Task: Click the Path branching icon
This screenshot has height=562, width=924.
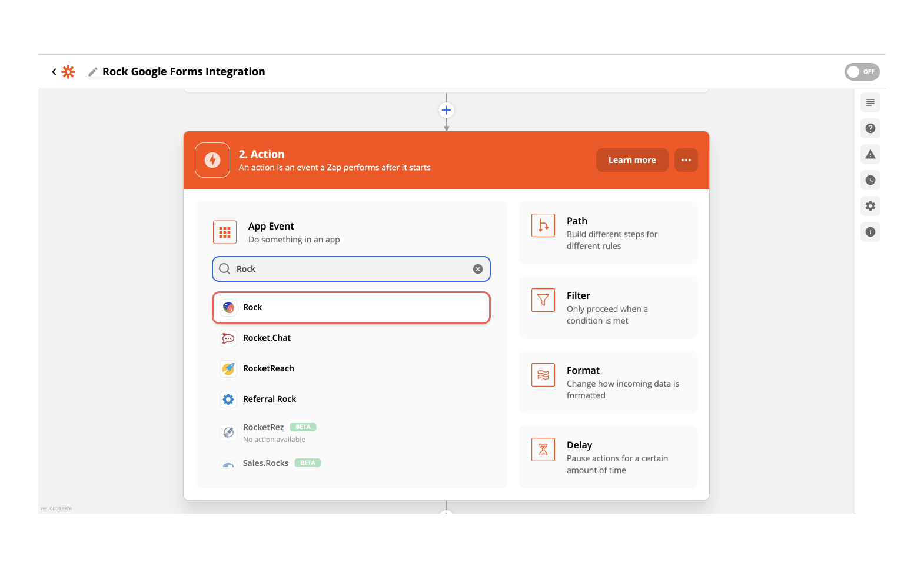Action: [543, 225]
